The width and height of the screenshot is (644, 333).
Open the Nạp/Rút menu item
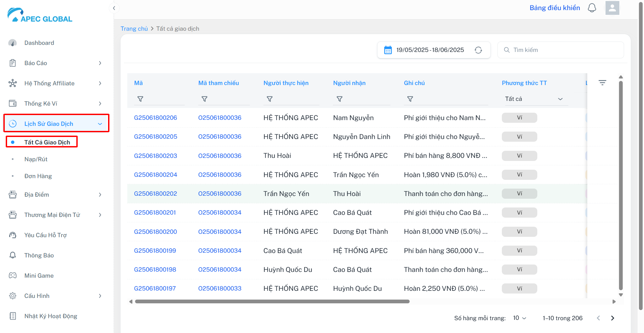click(x=36, y=159)
